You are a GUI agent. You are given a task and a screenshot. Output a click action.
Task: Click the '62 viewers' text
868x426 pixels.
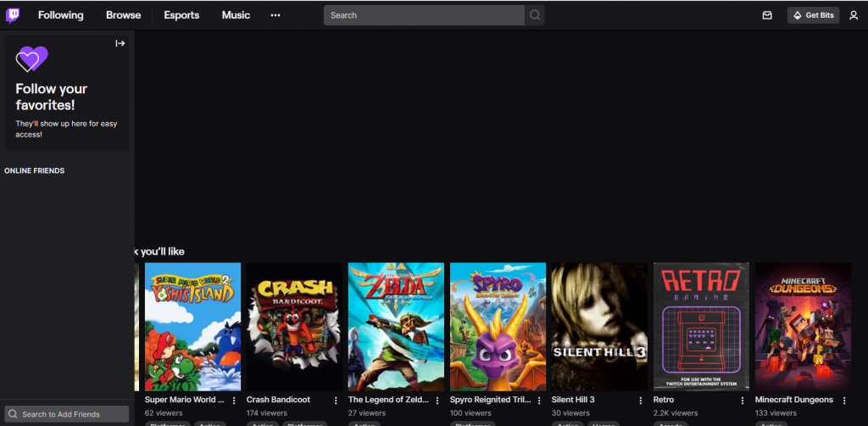click(164, 413)
